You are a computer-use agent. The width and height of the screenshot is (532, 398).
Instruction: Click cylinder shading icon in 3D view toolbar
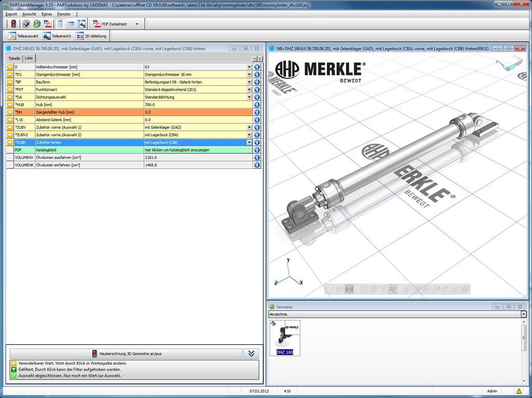coord(349,289)
